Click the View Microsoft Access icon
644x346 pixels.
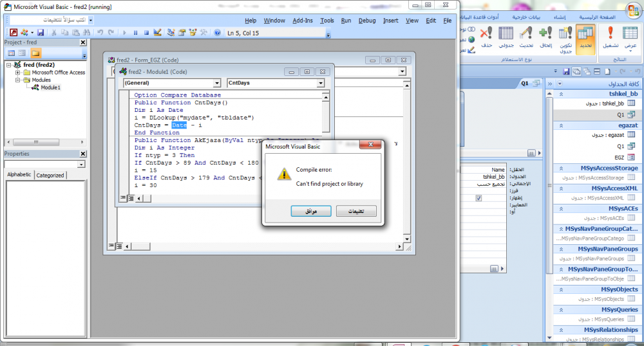[x=13, y=32]
